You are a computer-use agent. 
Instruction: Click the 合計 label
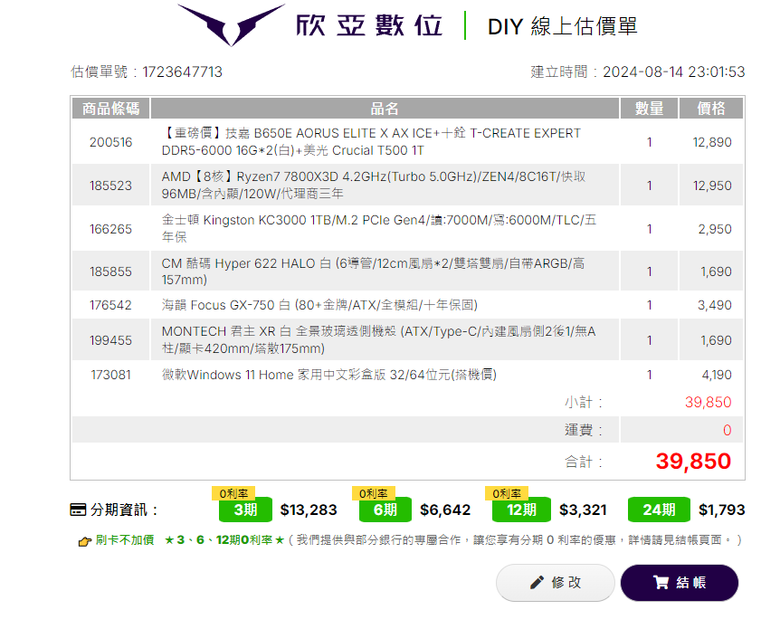pos(584,462)
